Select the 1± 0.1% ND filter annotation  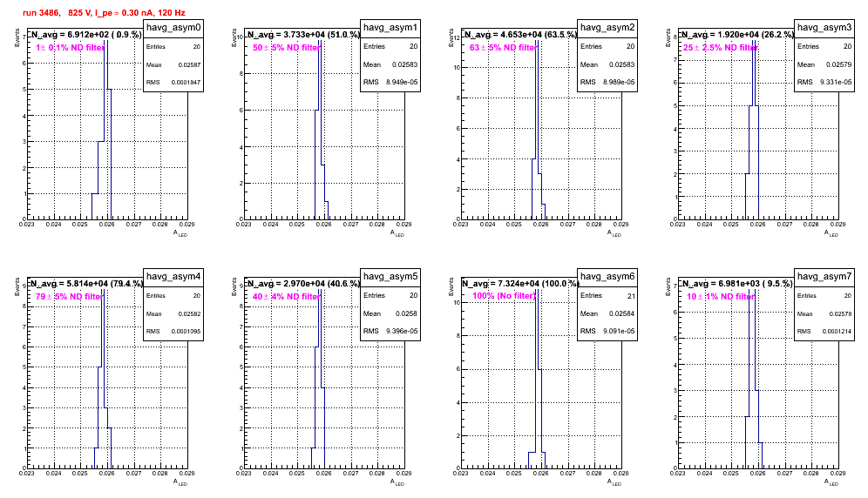[x=71, y=48]
